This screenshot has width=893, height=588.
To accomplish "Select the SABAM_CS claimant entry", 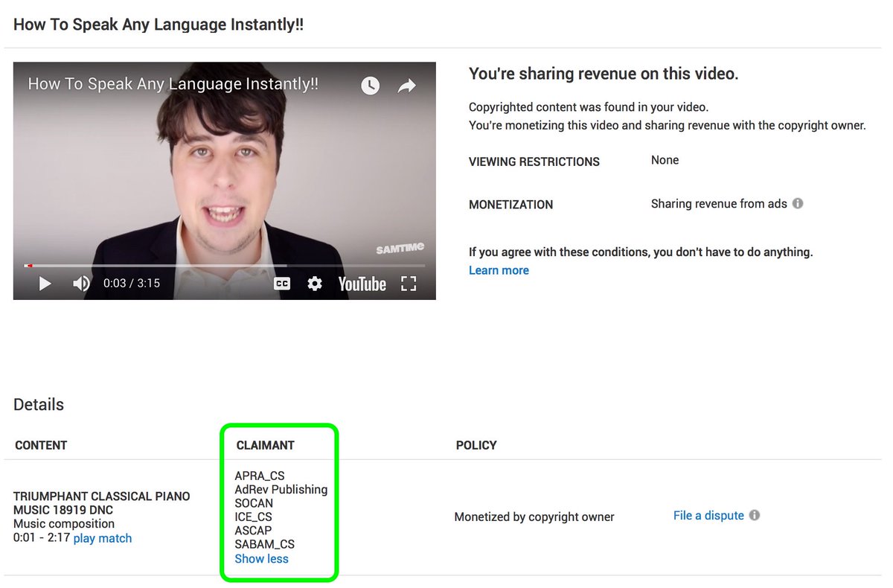I will point(265,544).
